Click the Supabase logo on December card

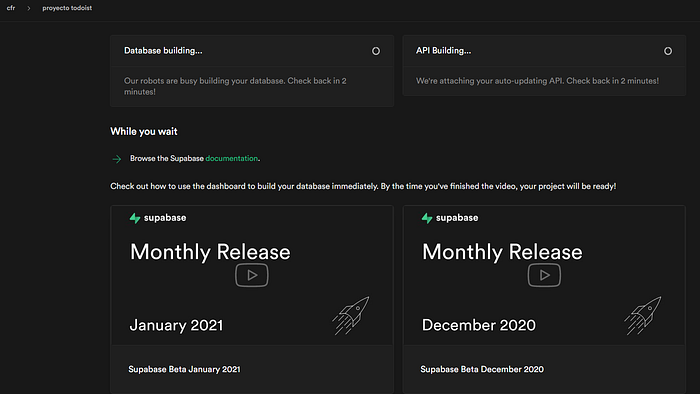(450, 218)
